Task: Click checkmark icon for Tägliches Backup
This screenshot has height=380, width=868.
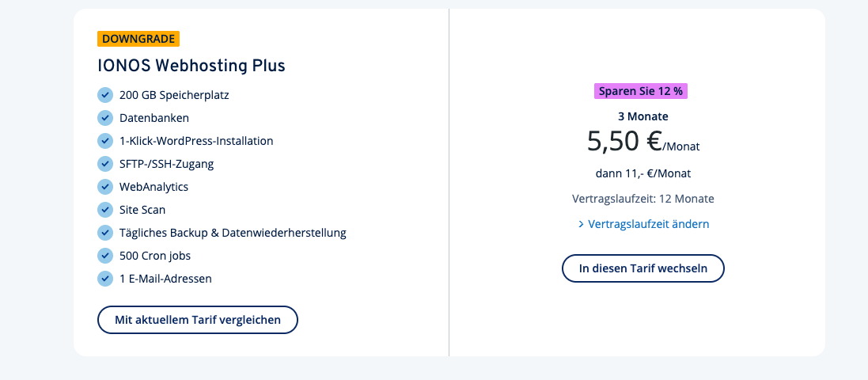Action: coord(105,233)
